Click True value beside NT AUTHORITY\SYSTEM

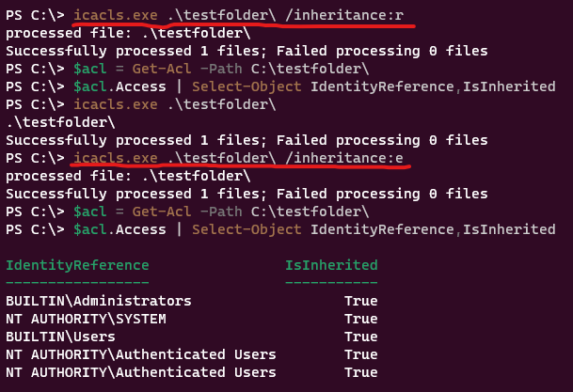click(360, 319)
